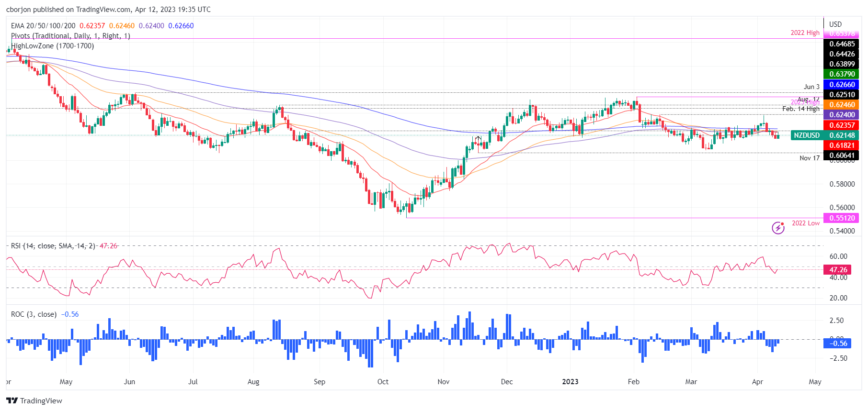Click the black 0.64426 price tag

(x=841, y=54)
